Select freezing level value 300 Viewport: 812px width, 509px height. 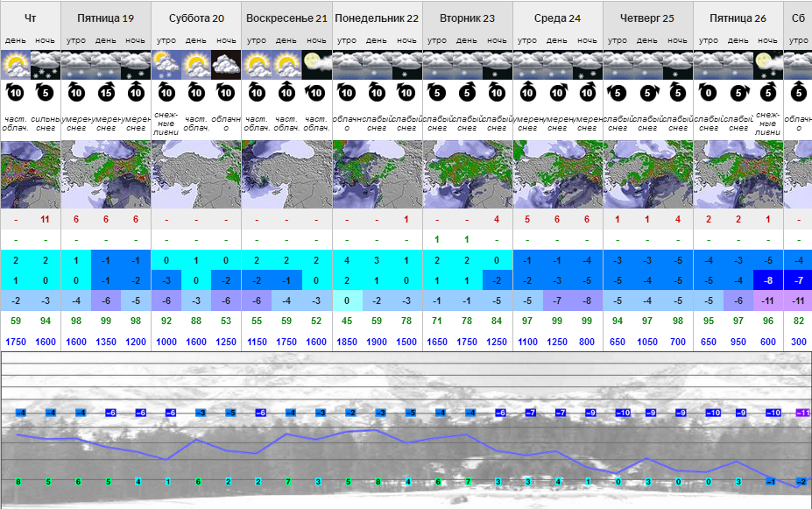coord(799,342)
